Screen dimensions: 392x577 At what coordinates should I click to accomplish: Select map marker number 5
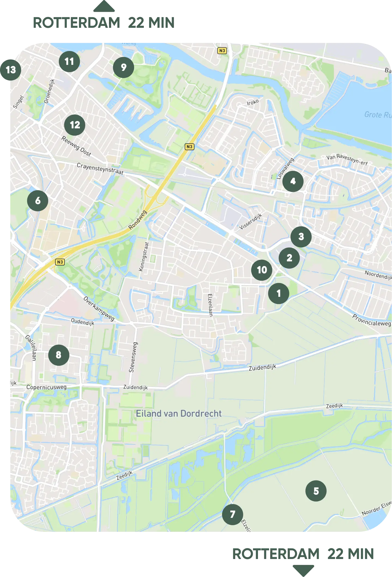click(316, 491)
